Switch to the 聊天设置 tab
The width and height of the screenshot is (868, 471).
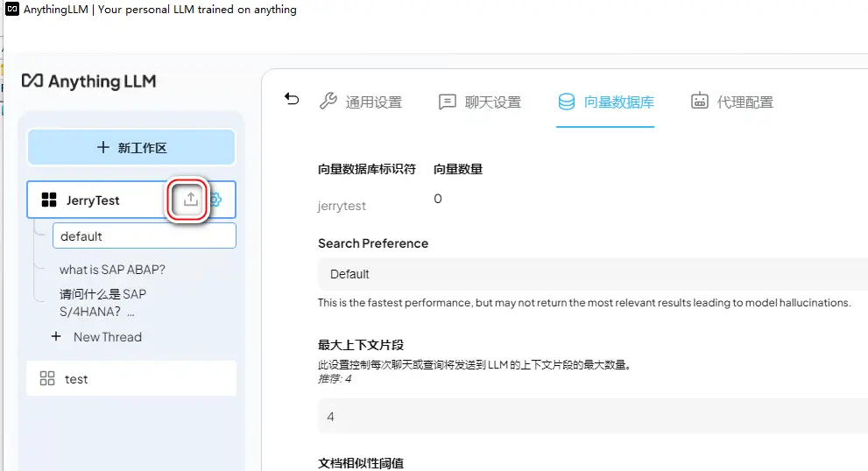480,102
